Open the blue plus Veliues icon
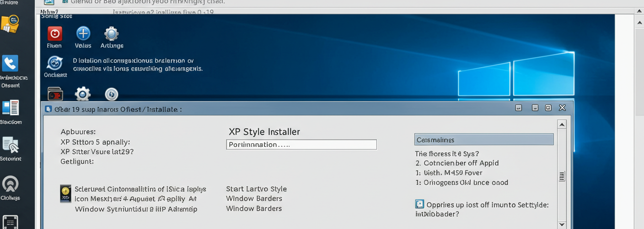The width and height of the screenshot is (644, 229). 83,33
